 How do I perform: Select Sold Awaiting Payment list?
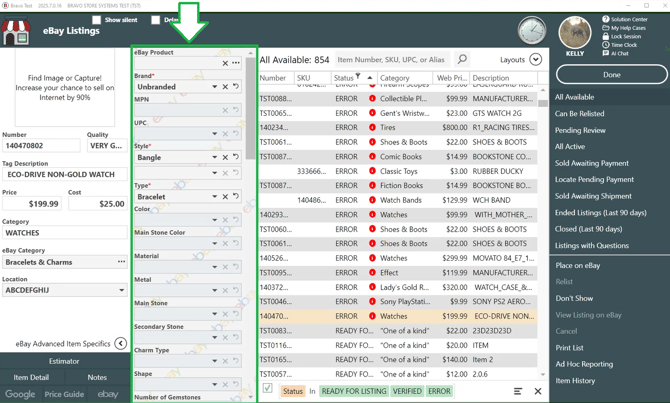click(591, 163)
